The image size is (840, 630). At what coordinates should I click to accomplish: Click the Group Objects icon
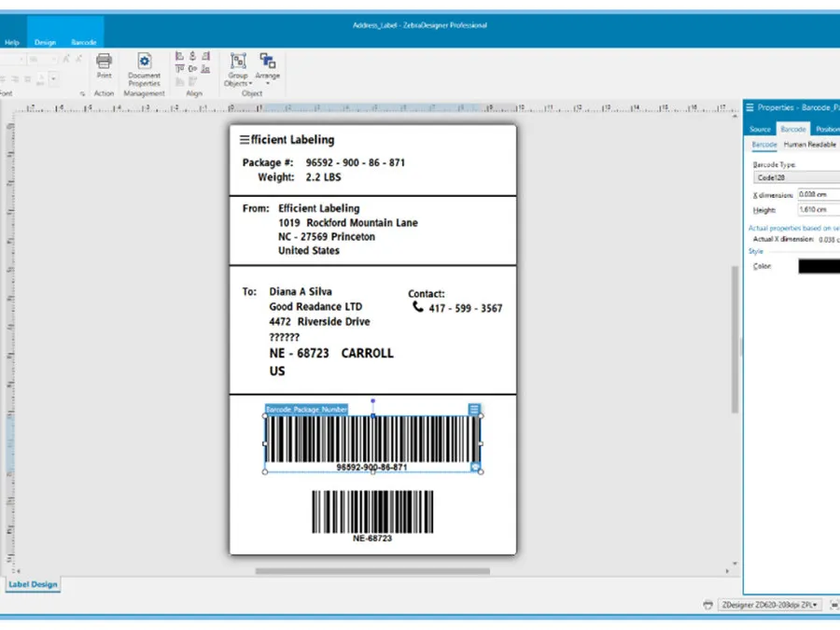click(238, 61)
